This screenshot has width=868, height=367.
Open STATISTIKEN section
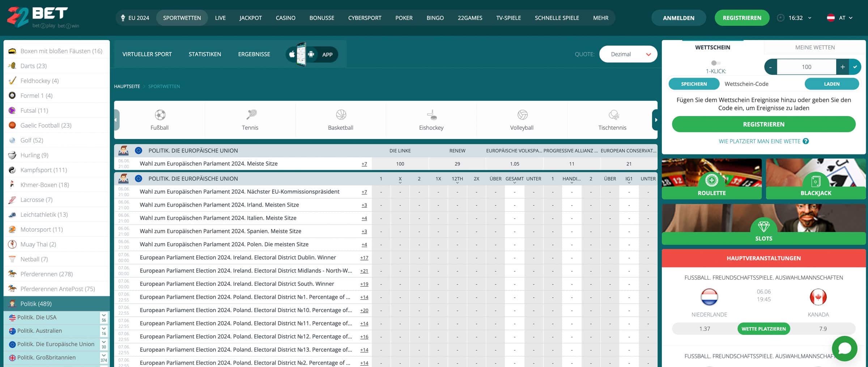click(x=205, y=54)
